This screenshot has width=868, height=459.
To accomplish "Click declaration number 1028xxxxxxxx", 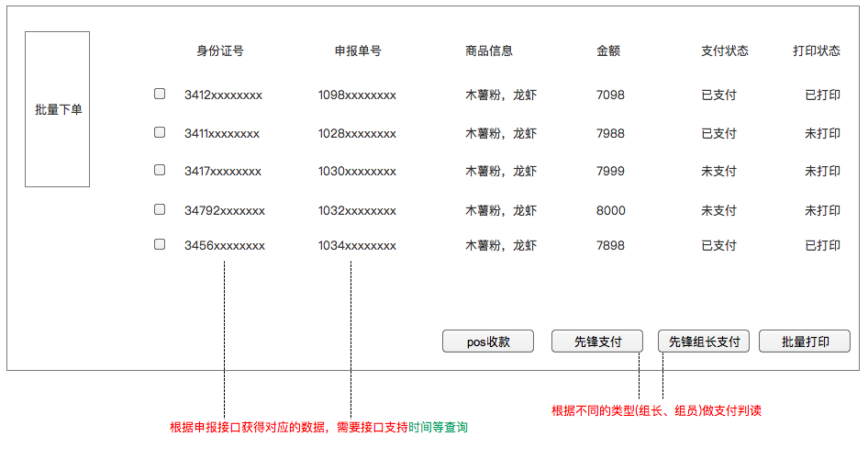I will point(357,133).
